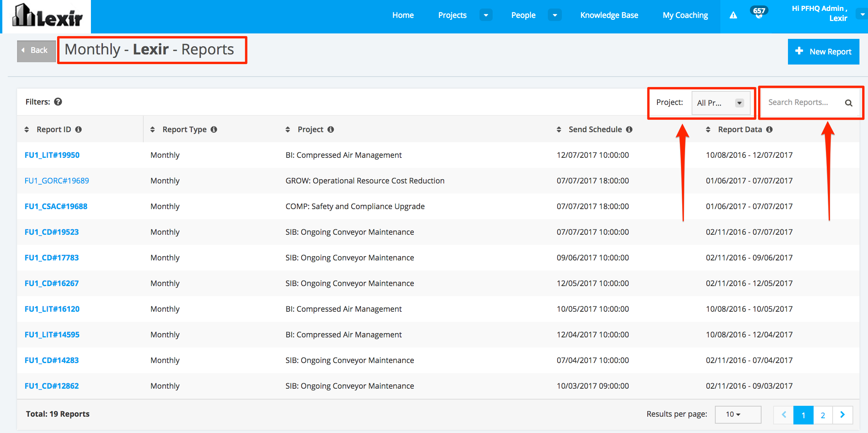
Task: Click the info icon next to Send Schedule
Action: 629,129
